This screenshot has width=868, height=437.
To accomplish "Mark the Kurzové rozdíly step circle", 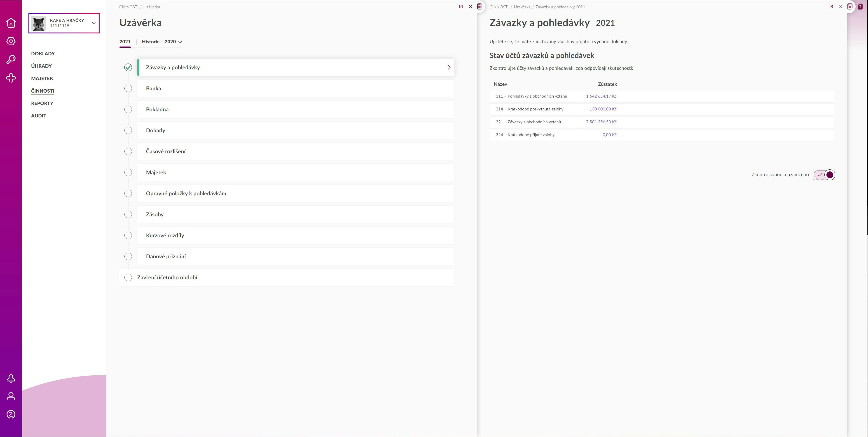I will click(x=128, y=236).
